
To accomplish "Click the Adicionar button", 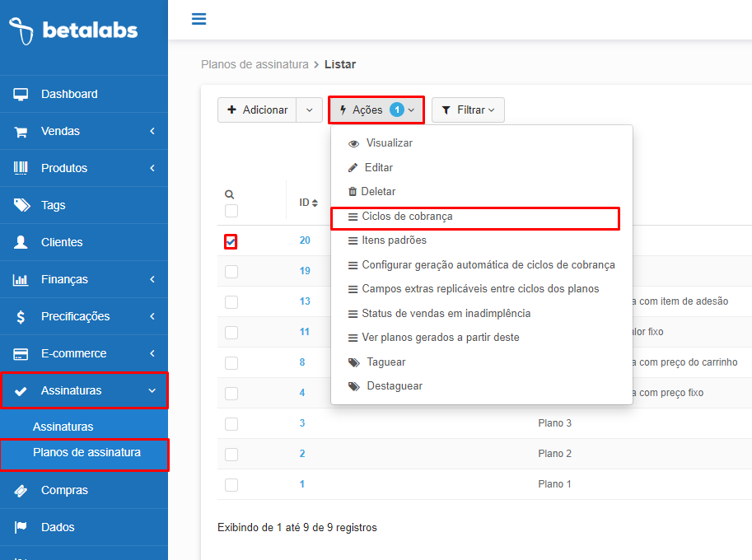I will tap(257, 110).
